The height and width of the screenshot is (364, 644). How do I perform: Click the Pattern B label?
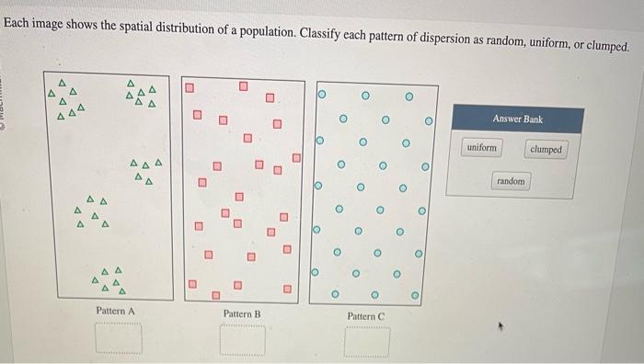242,314
